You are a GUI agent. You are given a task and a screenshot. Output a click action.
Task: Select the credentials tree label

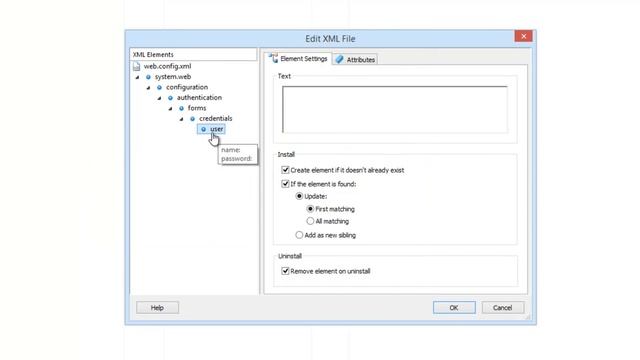coord(216,118)
